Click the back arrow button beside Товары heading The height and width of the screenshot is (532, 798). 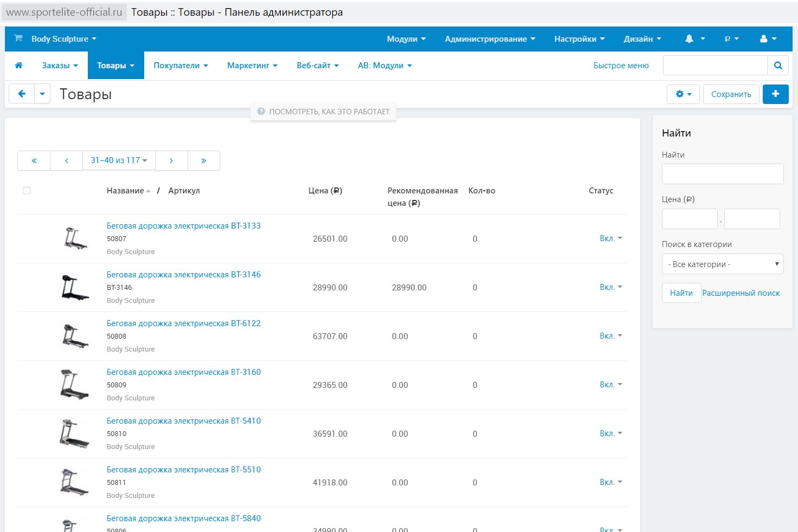coord(22,94)
